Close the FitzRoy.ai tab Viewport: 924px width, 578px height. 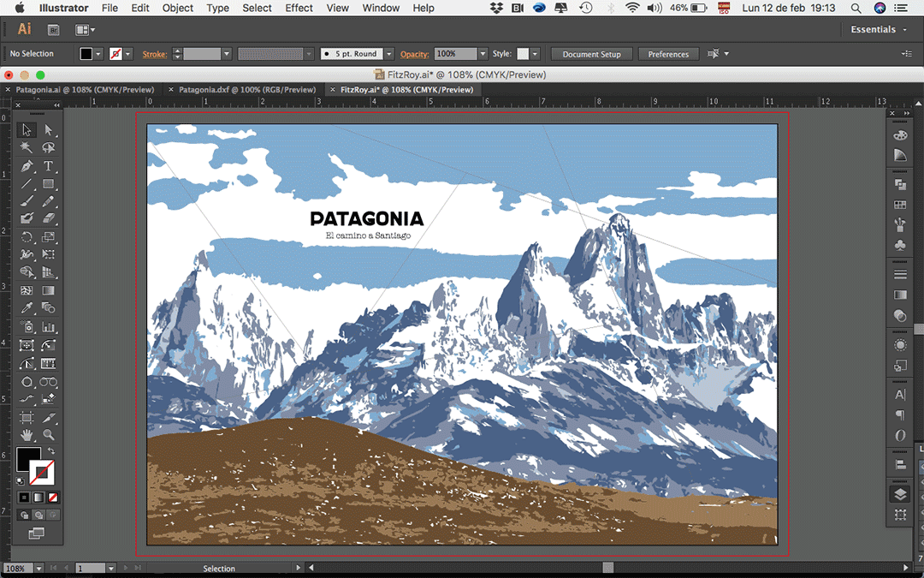(332, 90)
